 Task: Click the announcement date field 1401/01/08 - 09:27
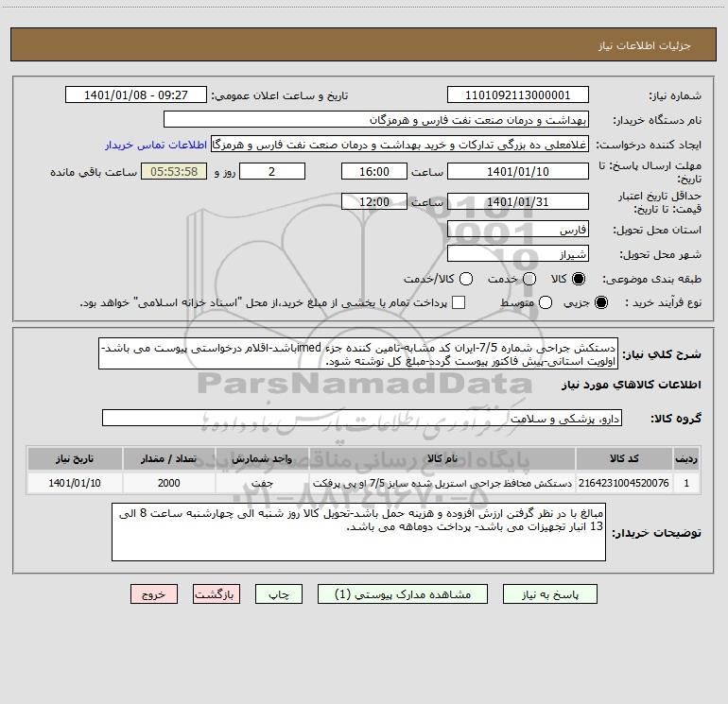click(x=136, y=94)
